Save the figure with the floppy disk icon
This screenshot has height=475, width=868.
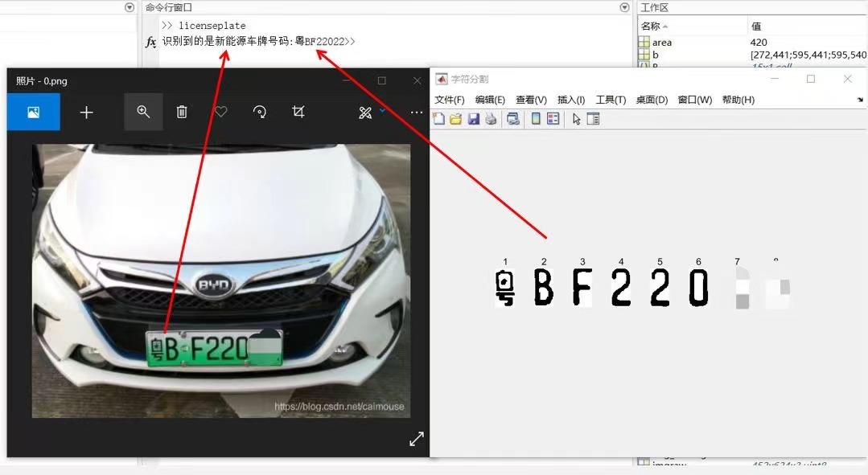pos(473,119)
